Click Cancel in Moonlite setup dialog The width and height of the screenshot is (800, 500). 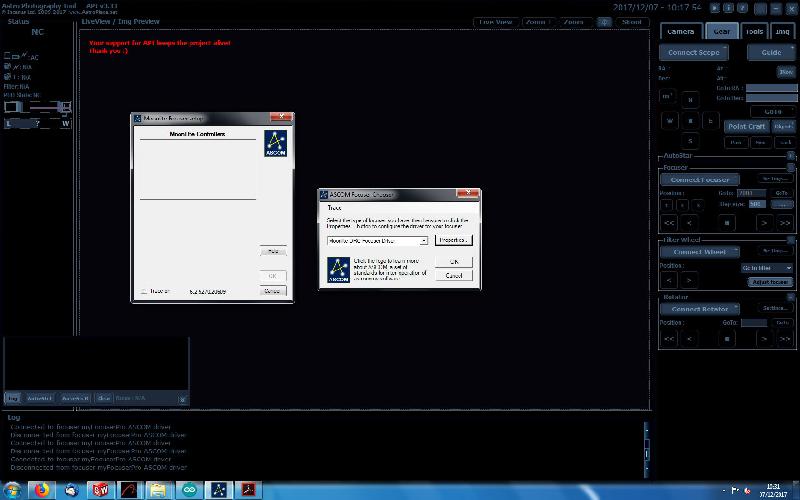point(272,291)
